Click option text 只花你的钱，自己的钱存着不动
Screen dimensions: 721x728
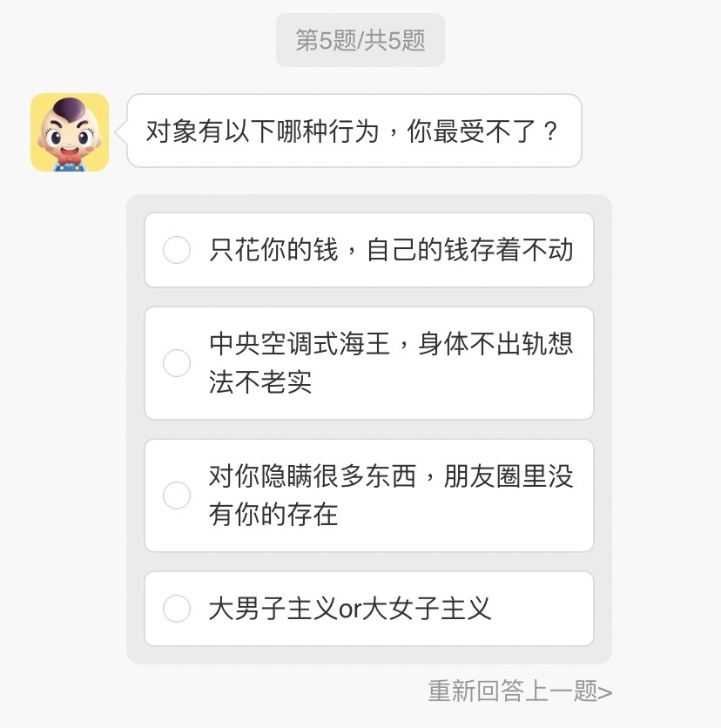coord(391,250)
